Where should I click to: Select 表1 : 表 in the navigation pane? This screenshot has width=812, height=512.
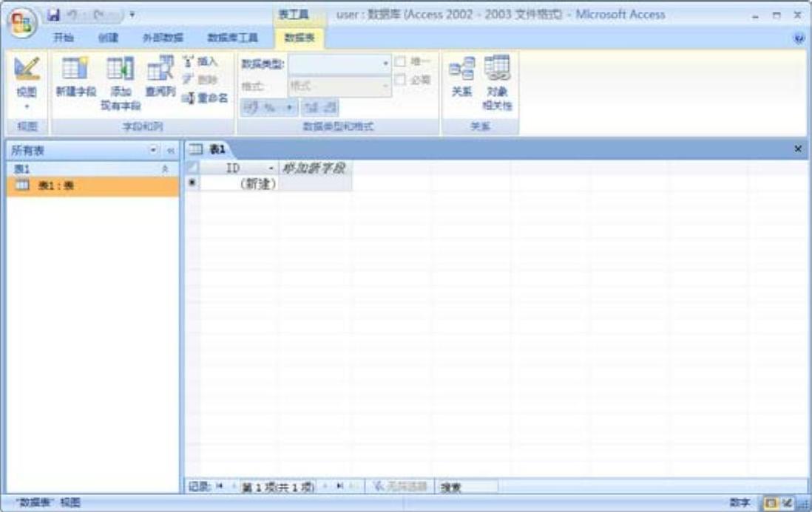click(93, 185)
